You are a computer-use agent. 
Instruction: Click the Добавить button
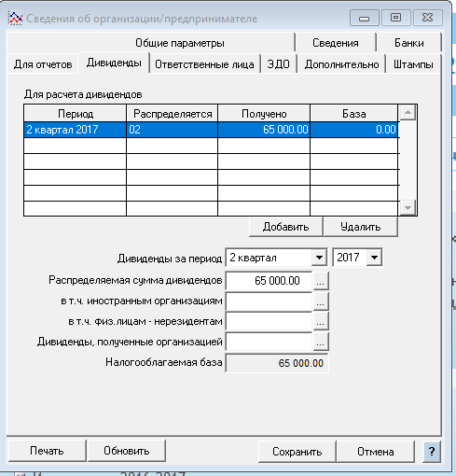(x=285, y=227)
